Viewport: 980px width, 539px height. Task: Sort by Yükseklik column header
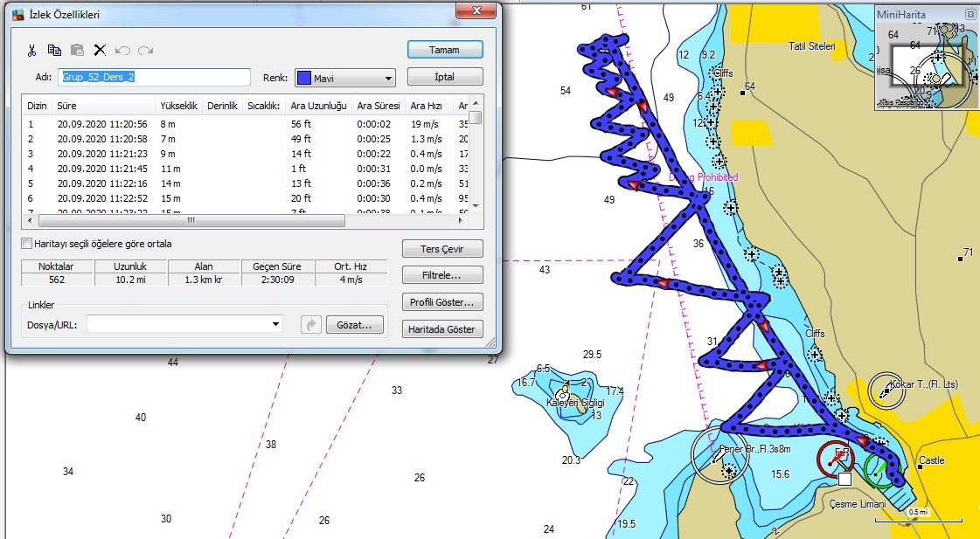pos(178,106)
